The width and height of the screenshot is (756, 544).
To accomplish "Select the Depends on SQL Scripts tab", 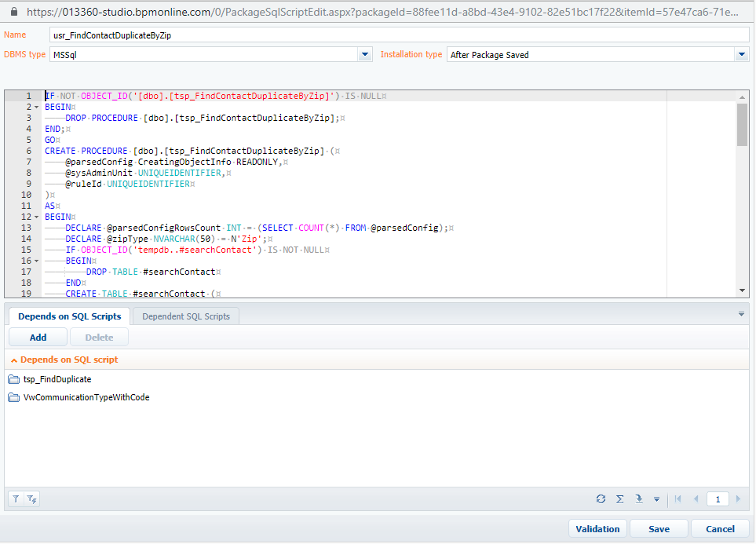I will 69,316.
